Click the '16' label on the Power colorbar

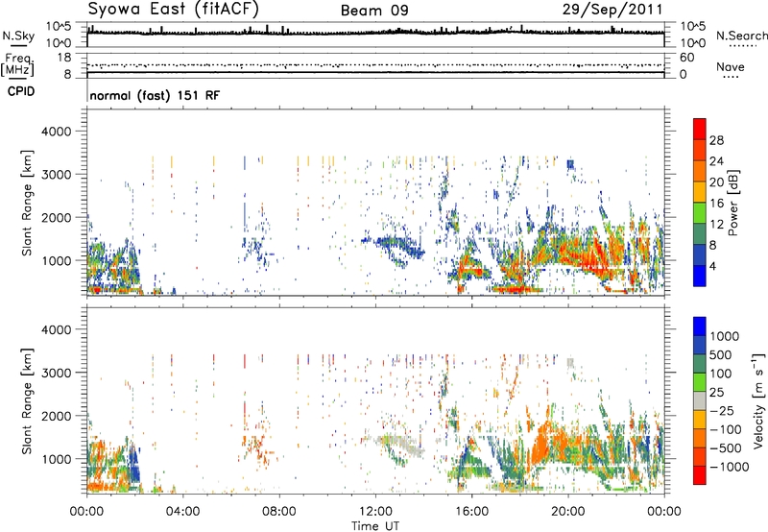point(716,204)
